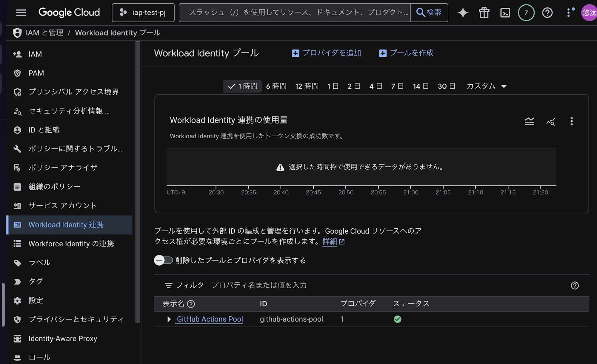Go to サービス アカウント in sidebar
The image size is (597, 364).
(x=63, y=205)
